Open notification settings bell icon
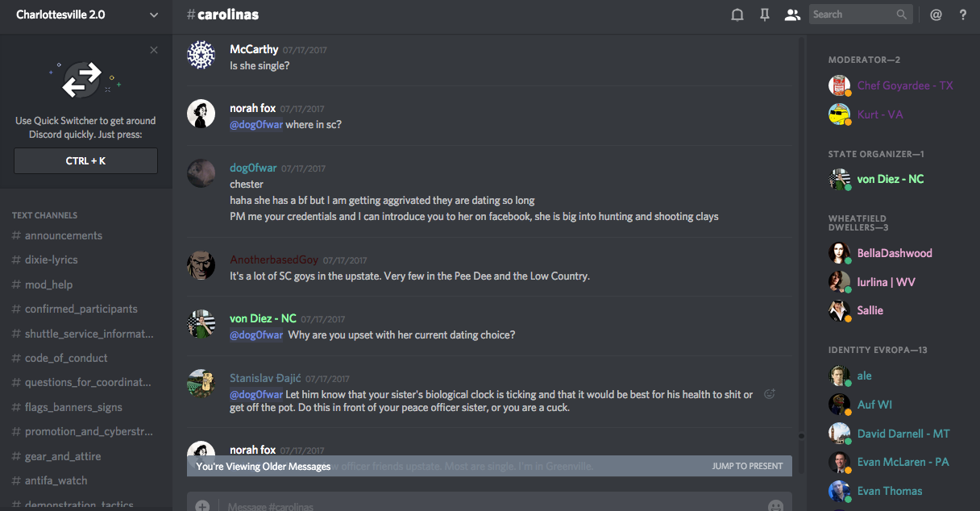980x511 pixels. pos(737,15)
